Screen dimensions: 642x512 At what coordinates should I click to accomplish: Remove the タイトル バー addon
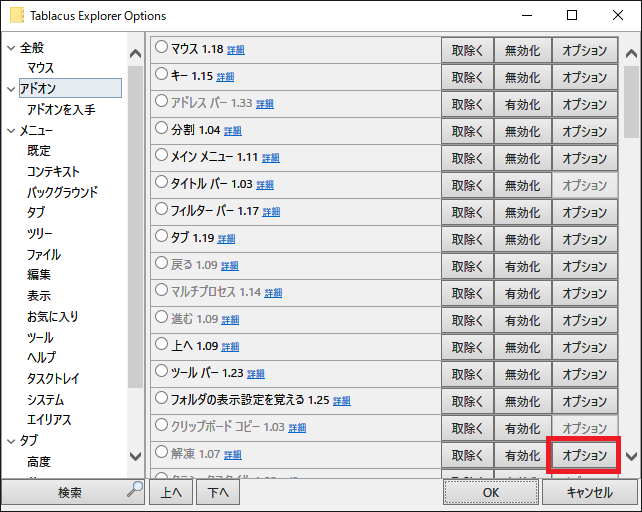tap(467, 186)
